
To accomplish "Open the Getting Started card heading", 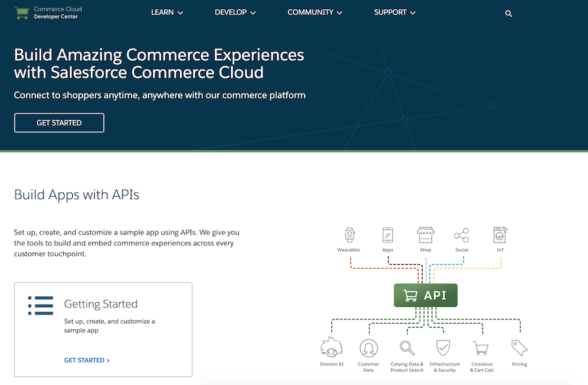I will pyautogui.click(x=101, y=304).
